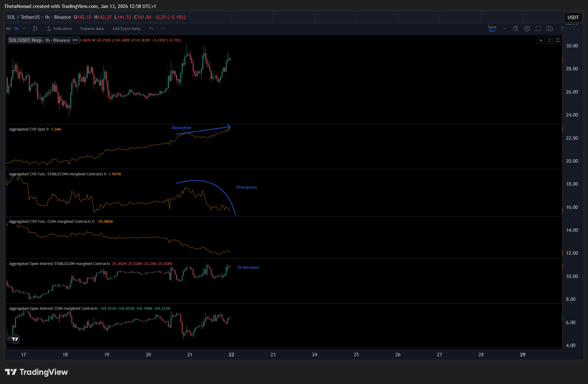Open the USDT currency selector
Viewport: 588px width, 384px height.
coord(573,18)
